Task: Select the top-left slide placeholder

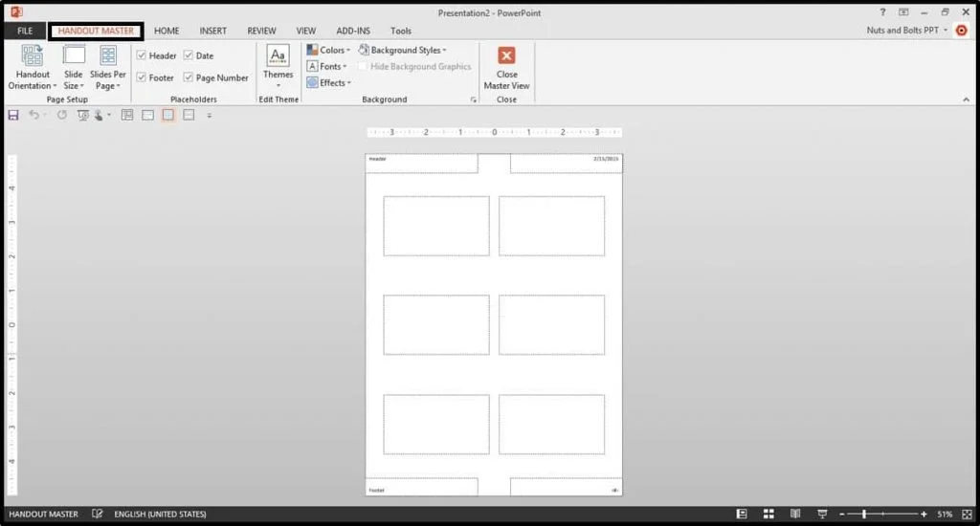Action: [436, 226]
